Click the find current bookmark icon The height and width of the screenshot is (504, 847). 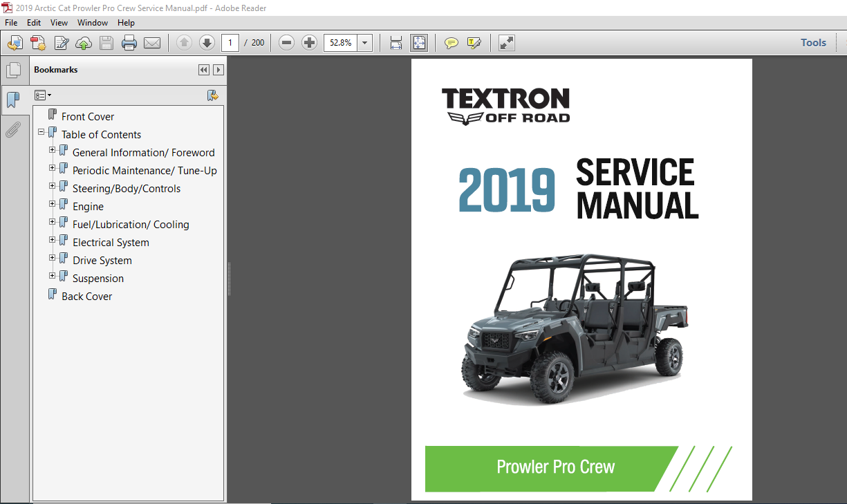tap(212, 95)
